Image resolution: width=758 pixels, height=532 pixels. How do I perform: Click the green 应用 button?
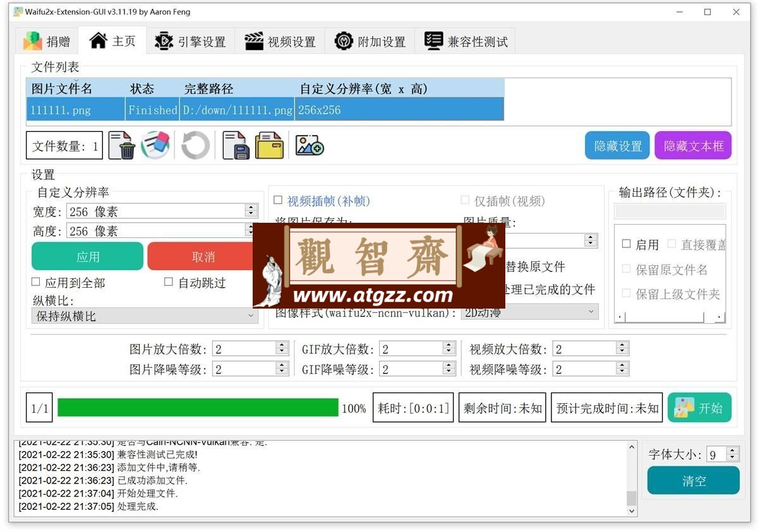(x=88, y=256)
